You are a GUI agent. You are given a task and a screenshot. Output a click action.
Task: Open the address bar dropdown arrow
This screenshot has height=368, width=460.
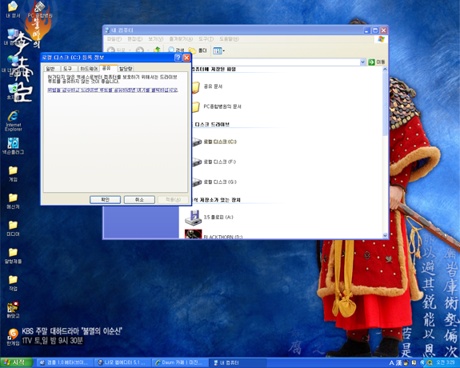click(x=363, y=62)
